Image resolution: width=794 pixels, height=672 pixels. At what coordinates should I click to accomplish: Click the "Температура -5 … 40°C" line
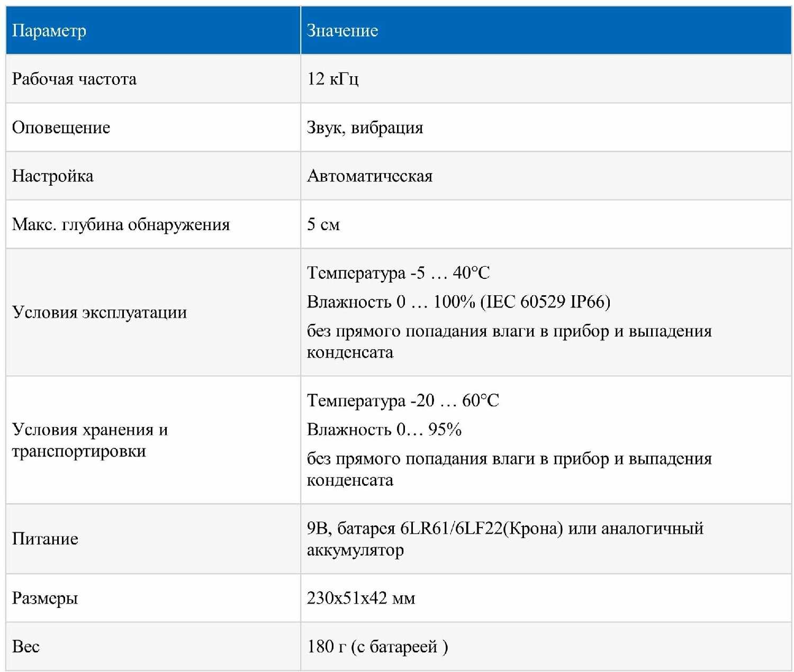coord(398,273)
